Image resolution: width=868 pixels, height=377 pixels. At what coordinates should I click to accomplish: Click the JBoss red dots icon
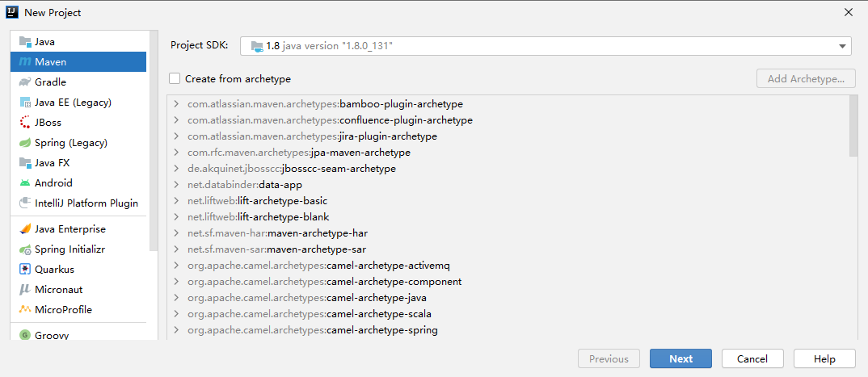[x=25, y=123]
